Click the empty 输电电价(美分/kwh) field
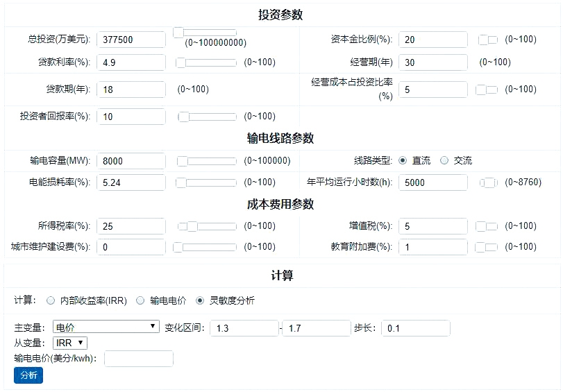Screen dimensions: 563x392 (139, 359)
